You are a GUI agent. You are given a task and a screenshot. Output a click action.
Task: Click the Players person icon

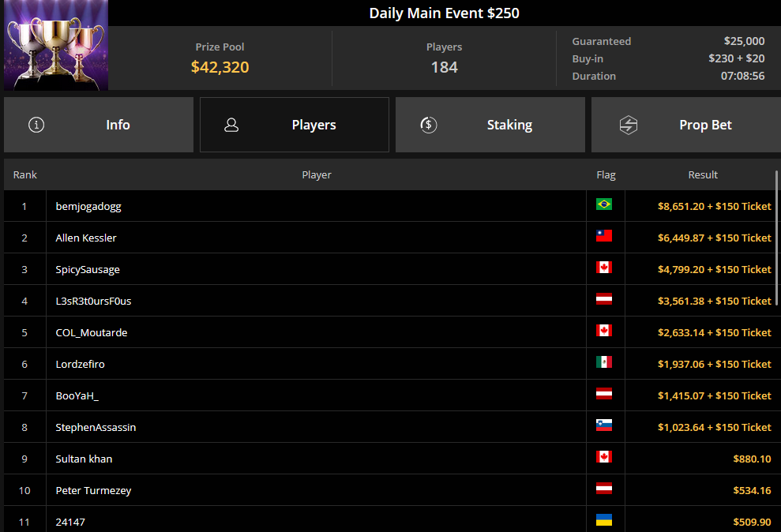click(x=231, y=125)
